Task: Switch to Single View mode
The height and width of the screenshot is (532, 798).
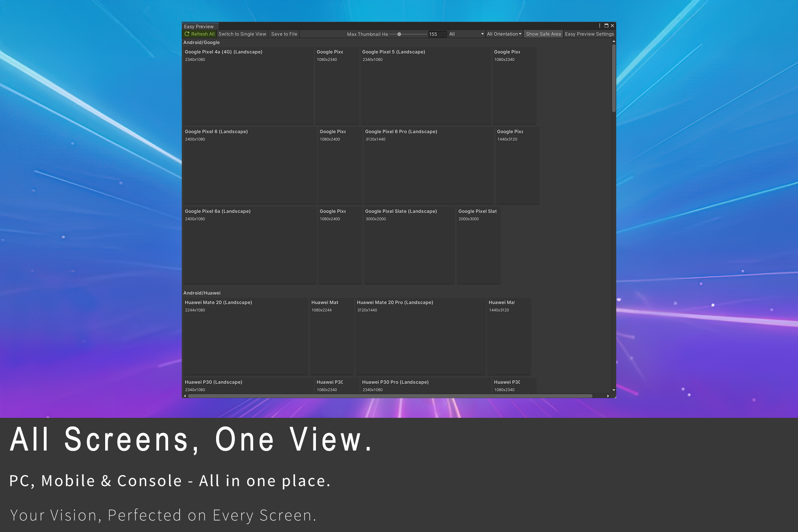Action: click(x=242, y=34)
